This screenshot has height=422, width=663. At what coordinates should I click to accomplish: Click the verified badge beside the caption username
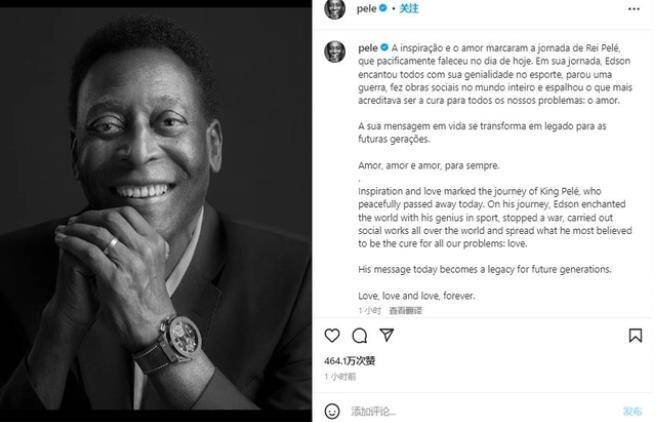384,47
